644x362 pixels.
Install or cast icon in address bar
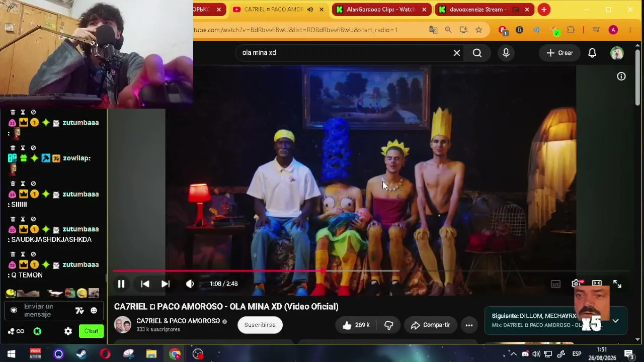click(463, 30)
